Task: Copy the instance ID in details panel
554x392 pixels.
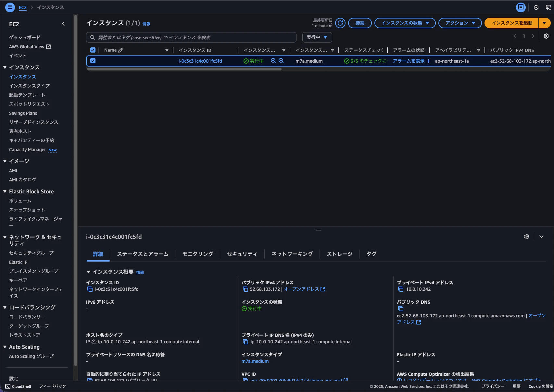Action: pos(90,289)
